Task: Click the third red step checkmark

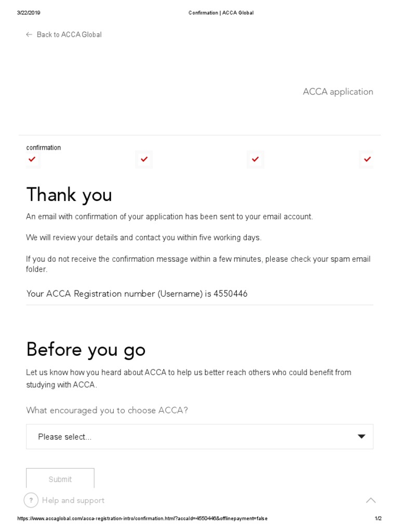Action: [255, 159]
